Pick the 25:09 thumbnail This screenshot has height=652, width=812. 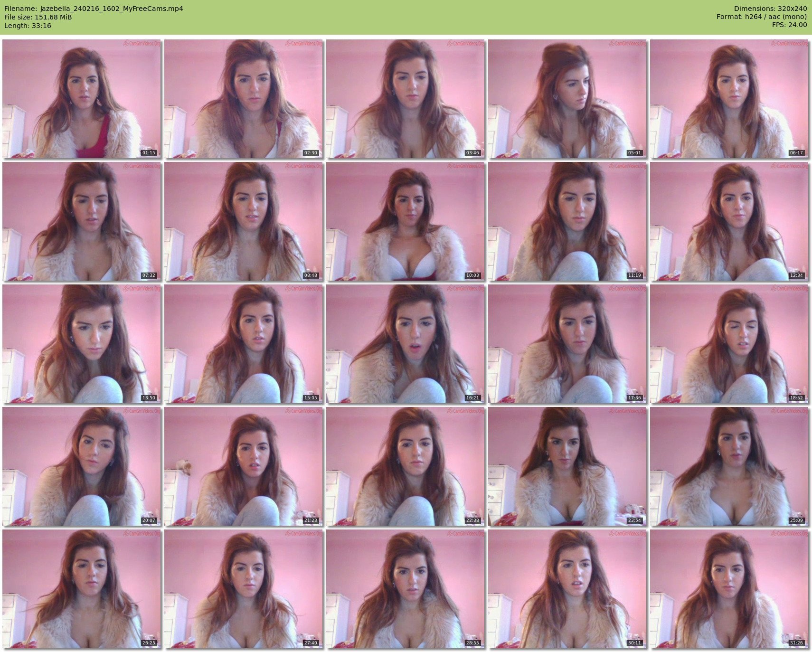729,466
